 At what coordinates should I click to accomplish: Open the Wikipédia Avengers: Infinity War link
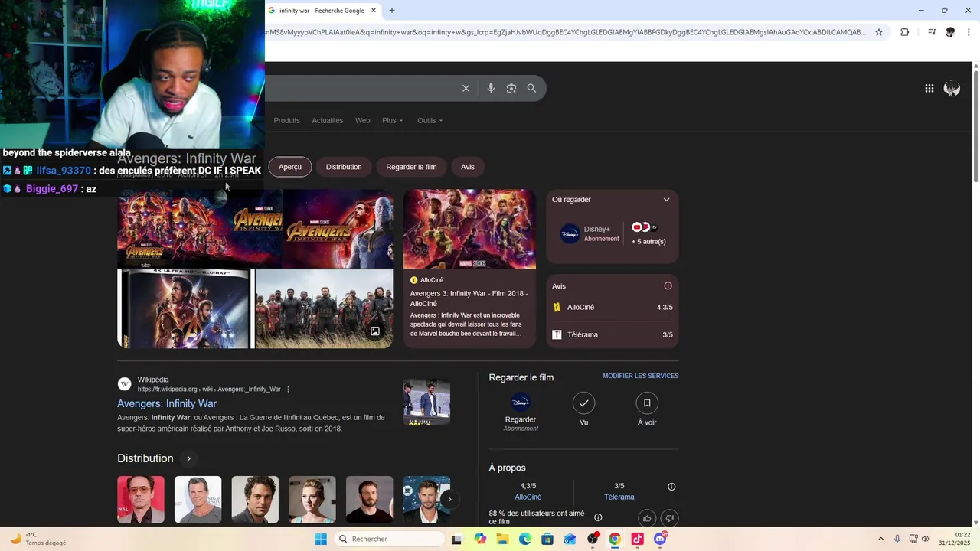pos(167,403)
